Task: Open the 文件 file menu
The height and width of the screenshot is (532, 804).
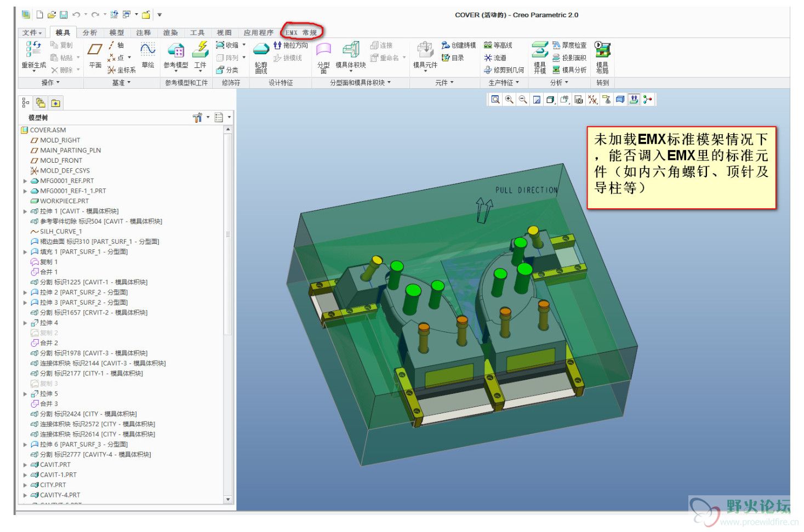Action: point(32,33)
